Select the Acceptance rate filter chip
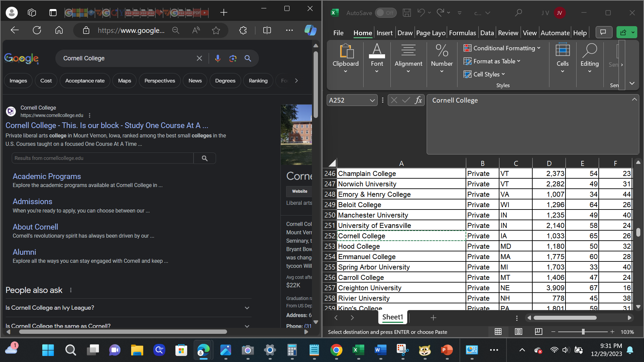Image resolution: width=644 pixels, height=362 pixels. coord(85,81)
